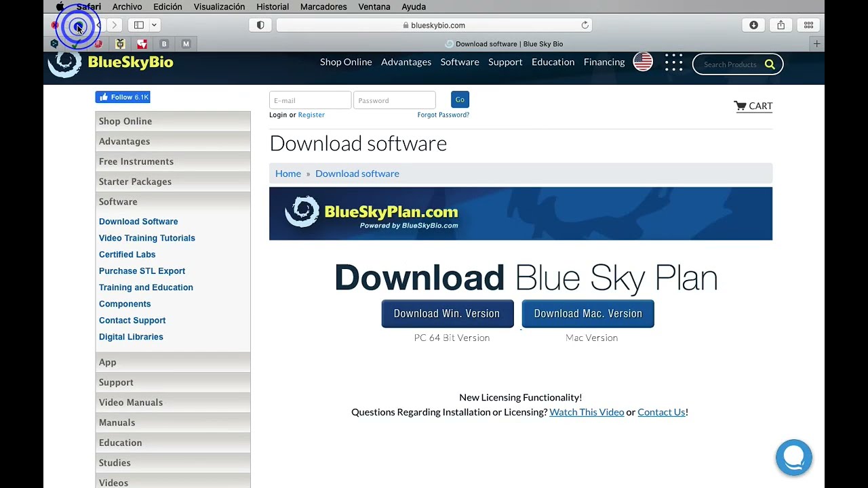Collapse the Software sidebar section

[173, 202]
